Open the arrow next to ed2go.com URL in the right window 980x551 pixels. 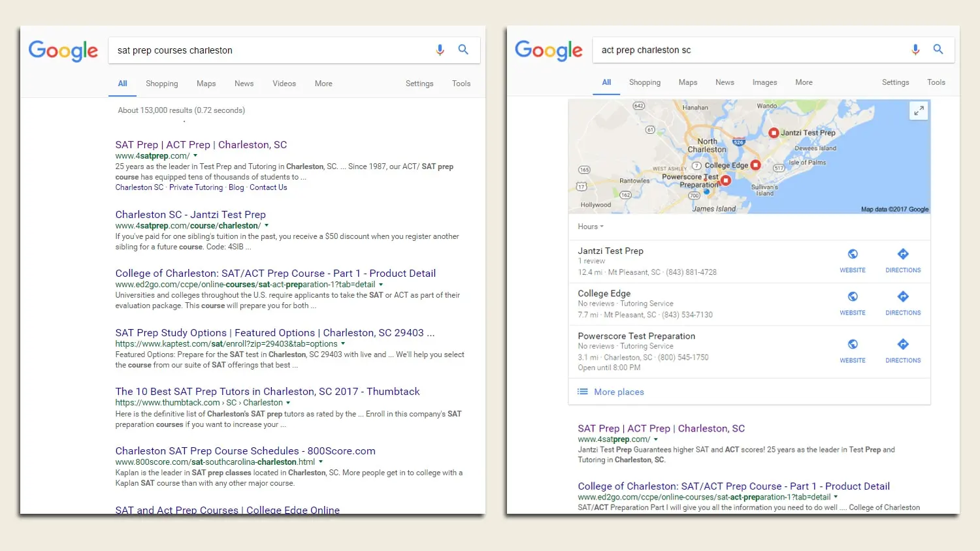click(x=836, y=497)
